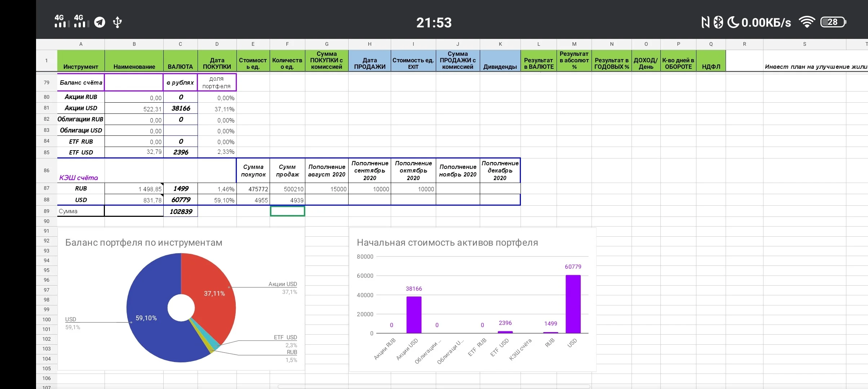
Task: Select the selected empty cell F89
Action: click(x=287, y=211)
